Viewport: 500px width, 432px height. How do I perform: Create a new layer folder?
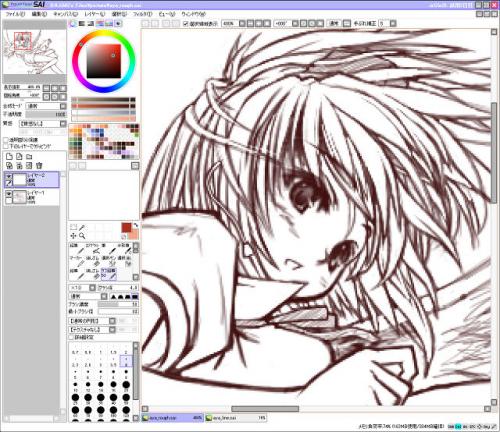[29, 157]
